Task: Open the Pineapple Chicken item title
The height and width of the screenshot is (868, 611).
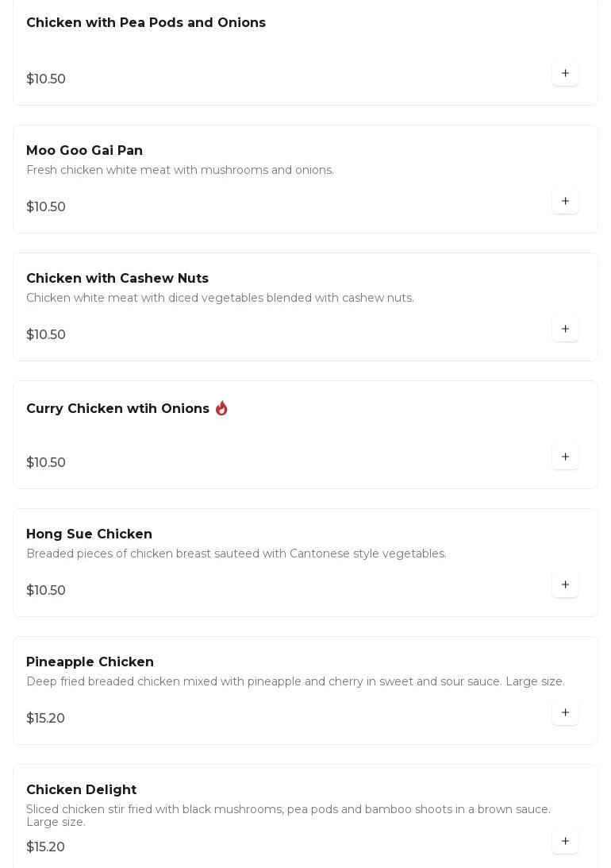Action: pos(90,662)
